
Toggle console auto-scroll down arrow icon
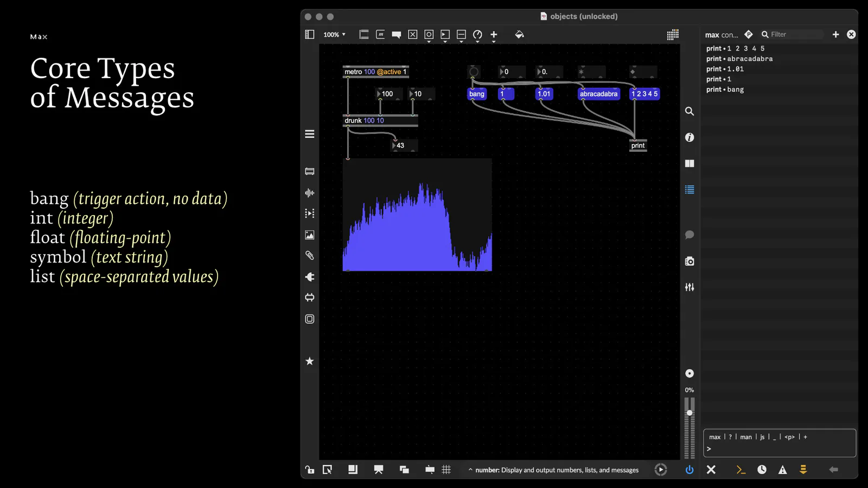[x=803, y=470]
